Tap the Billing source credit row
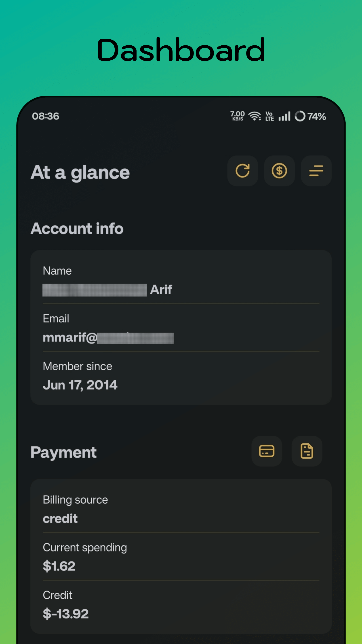Screen dimensions: 362x644 [181, 510]
